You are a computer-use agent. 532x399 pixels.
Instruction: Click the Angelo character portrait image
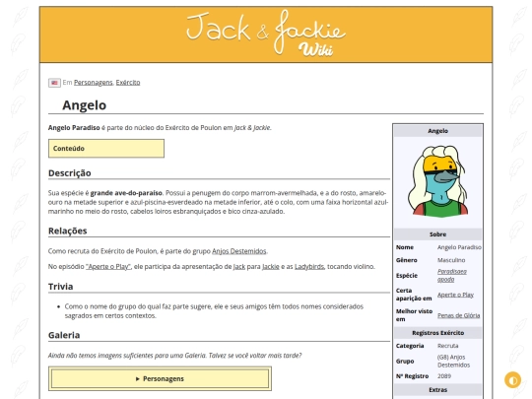click(x=438, y=181)
